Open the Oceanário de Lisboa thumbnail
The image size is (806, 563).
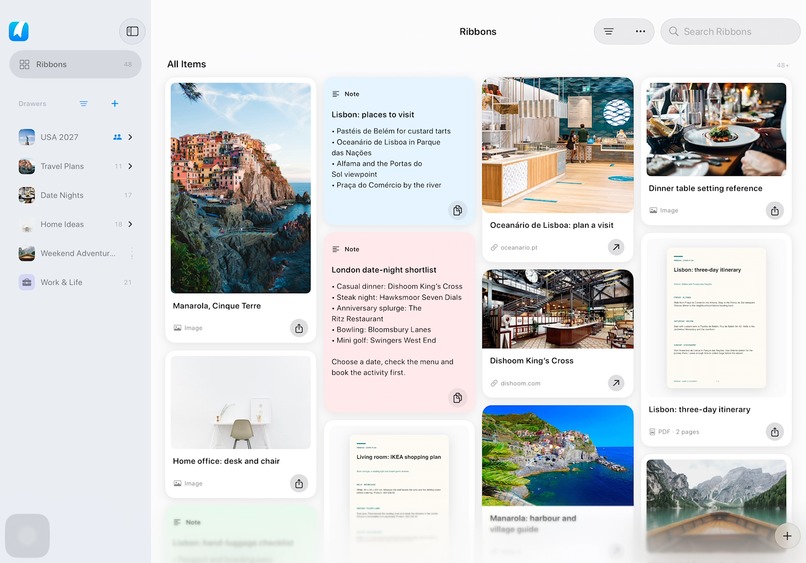(x=558, y=145)
